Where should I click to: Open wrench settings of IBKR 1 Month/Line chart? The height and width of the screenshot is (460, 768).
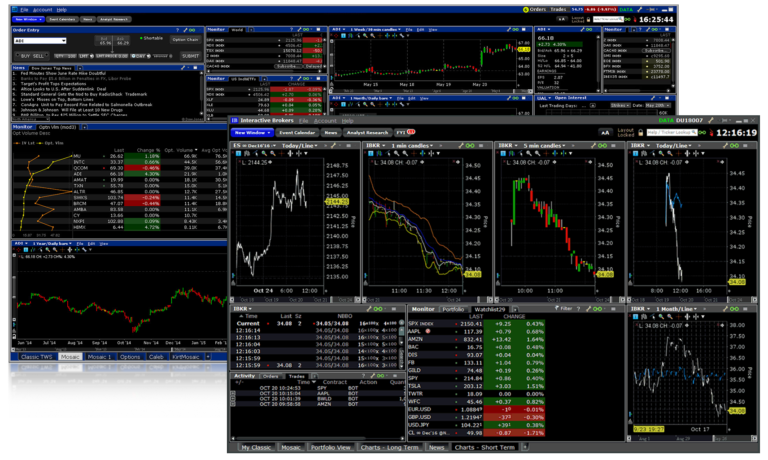click(725, 309)
